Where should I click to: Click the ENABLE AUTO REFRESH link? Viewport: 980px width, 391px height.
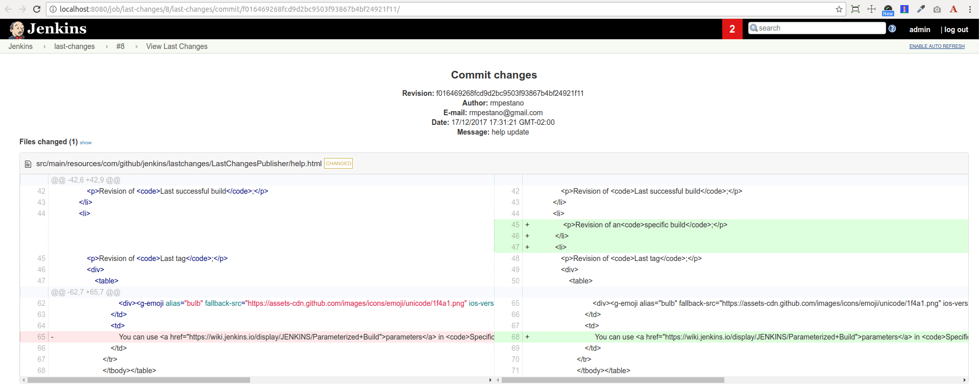[937, 46]
